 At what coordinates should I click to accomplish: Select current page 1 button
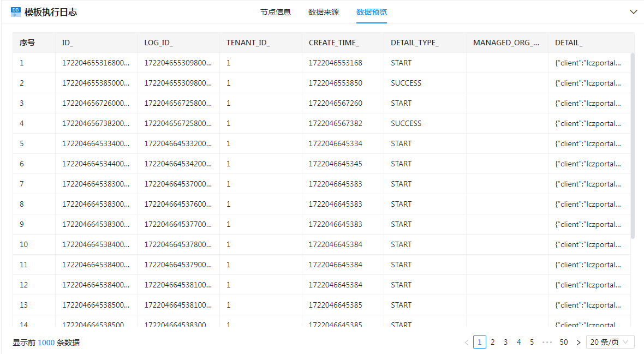(x=480, y=343)
